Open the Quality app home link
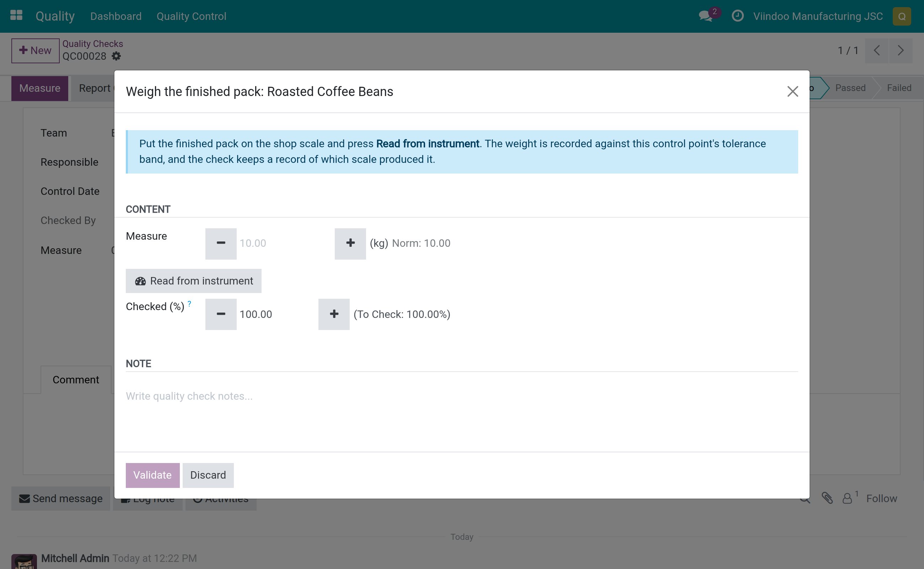Viewport: 924px width, 569px height. click(55, 16)
